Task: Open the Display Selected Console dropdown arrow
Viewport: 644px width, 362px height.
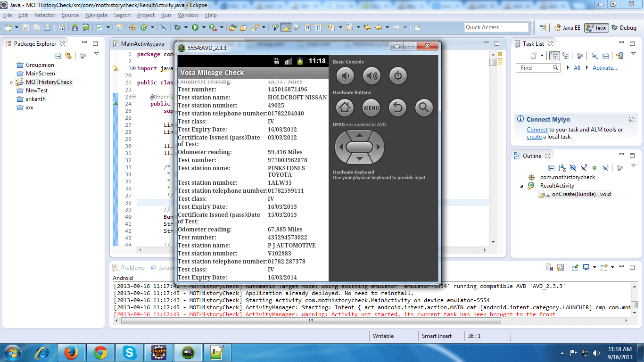Action: coord(594,267)
